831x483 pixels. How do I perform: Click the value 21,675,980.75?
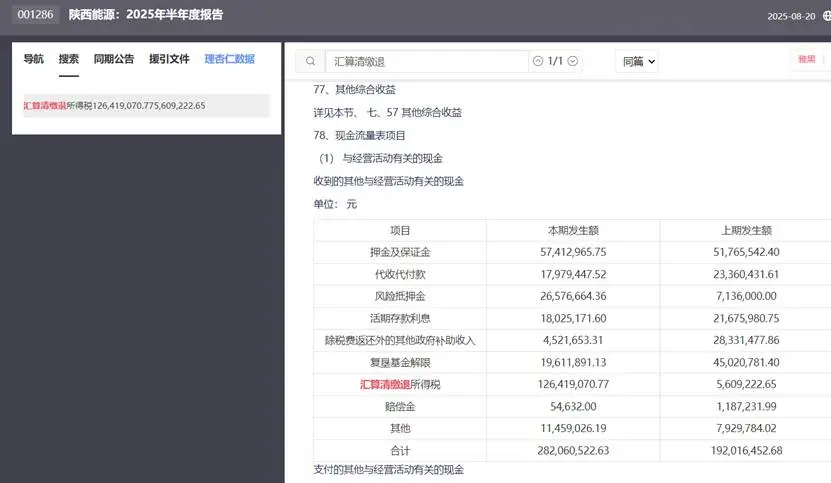click(746, 319)
